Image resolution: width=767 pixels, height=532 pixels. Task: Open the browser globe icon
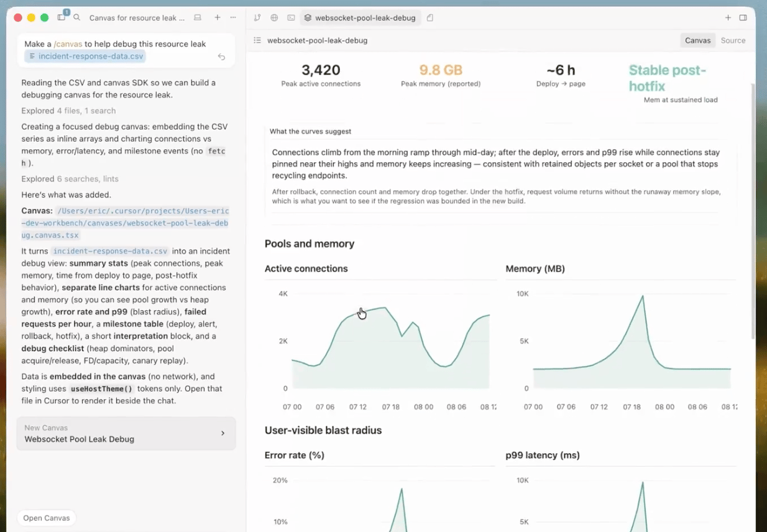coord(274,18)
